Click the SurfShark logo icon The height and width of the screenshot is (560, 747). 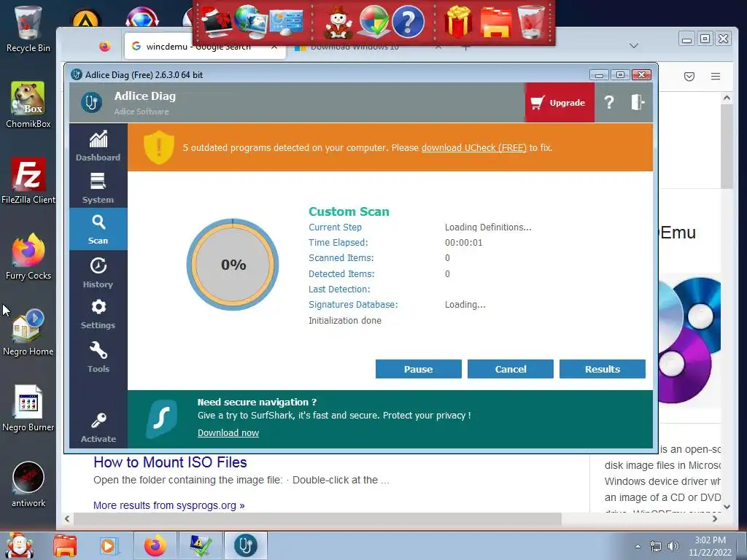point(161,419)
